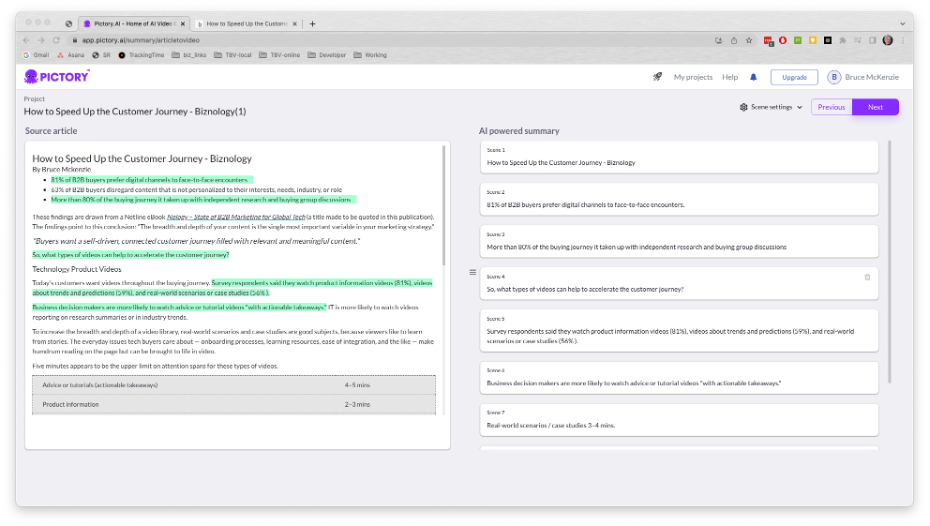
Task: Select the Scene 2 summary card text
Action: (585, 204)
